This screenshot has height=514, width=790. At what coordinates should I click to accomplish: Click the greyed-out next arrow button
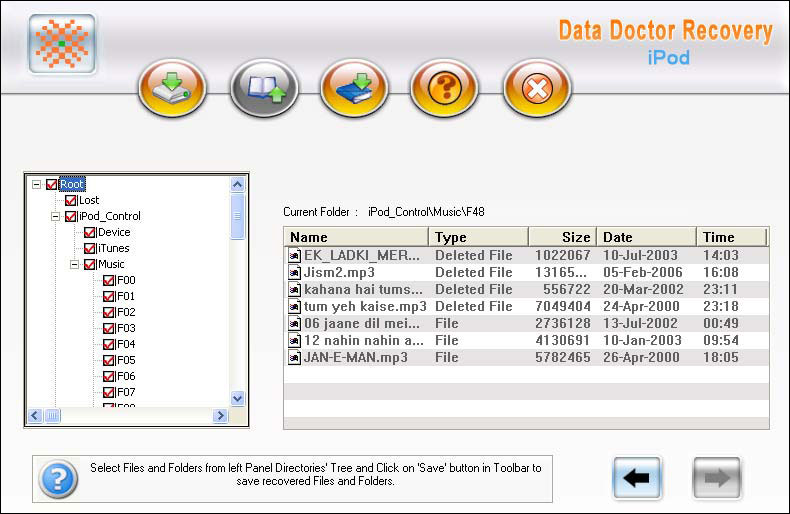click(x=717, y=477)
